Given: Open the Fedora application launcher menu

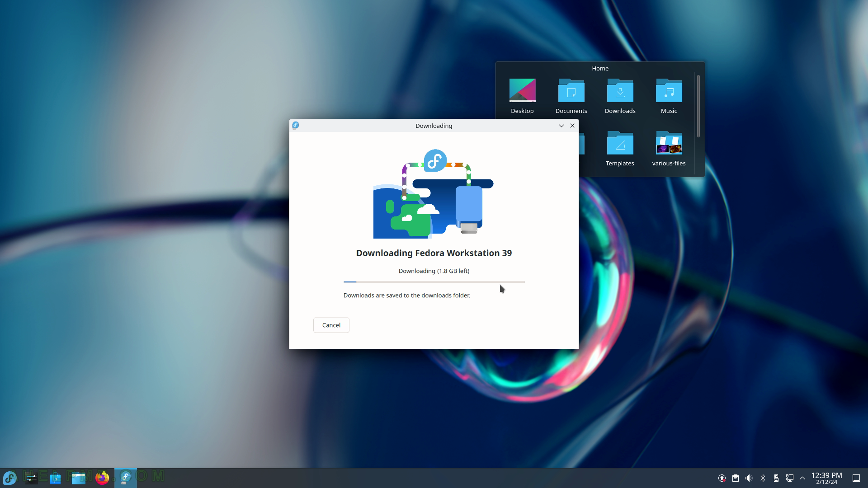Looking at the screenshot, I should coord(10,478).
